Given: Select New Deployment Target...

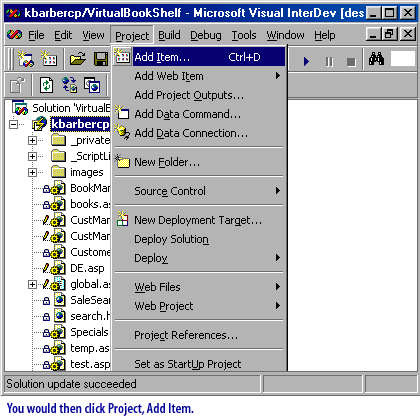Looking at the screenshot, I should (x=199, y=220).
